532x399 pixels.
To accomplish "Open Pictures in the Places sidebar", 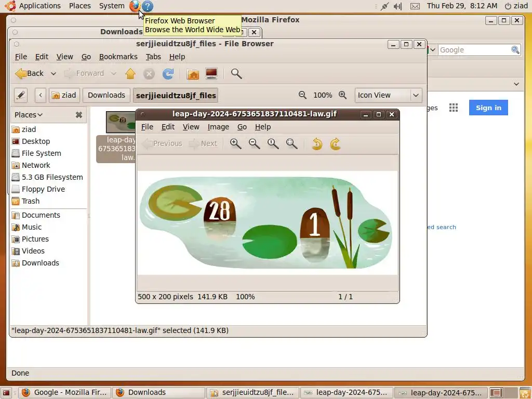I will coord(35,239).
